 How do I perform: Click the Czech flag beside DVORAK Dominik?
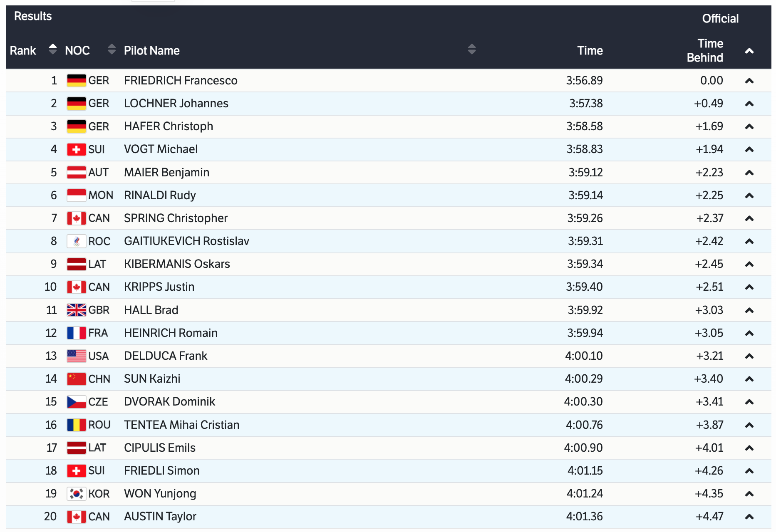point(77,402)
